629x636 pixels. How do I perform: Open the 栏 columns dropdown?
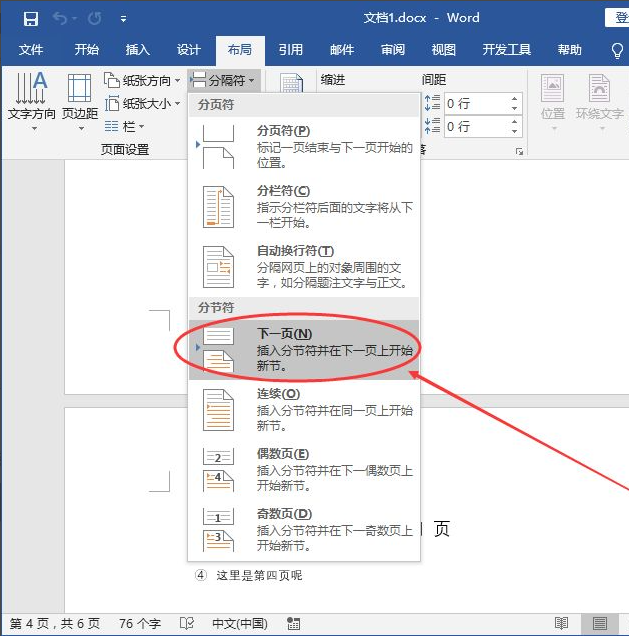124,127
